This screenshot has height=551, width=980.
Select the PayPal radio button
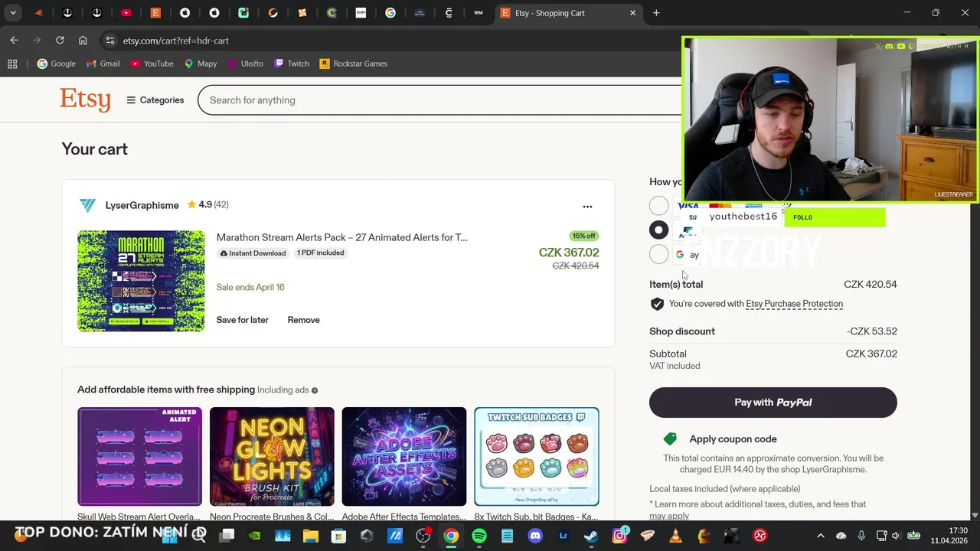click(x=658, y=230)
